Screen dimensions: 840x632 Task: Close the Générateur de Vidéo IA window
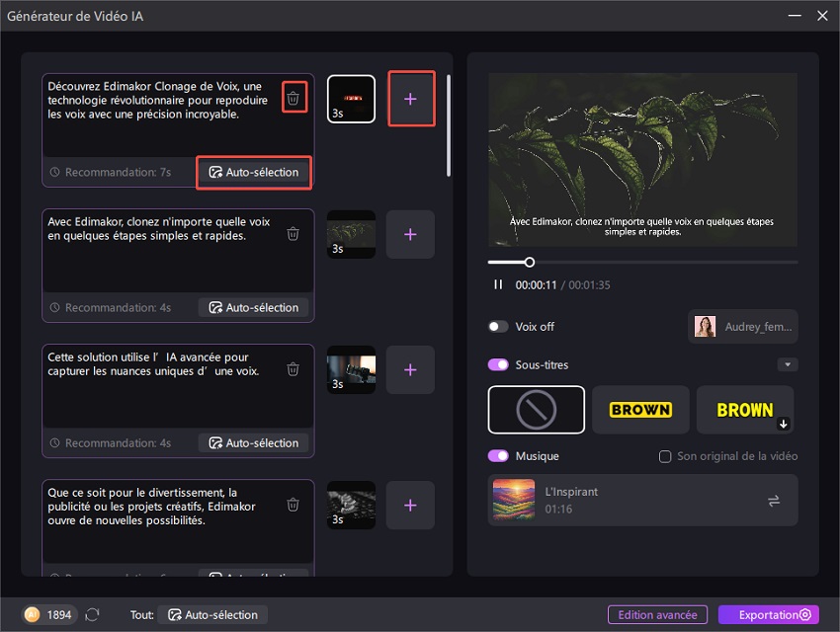point(822,16)
